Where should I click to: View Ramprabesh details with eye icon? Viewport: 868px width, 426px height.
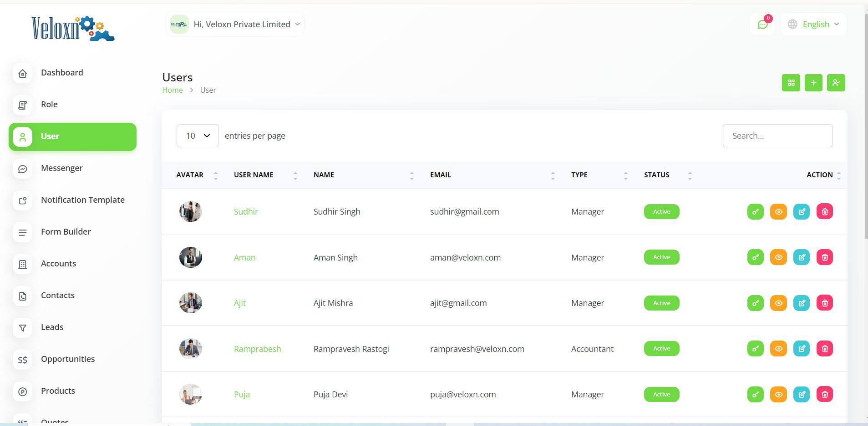[x=778, y=349]
